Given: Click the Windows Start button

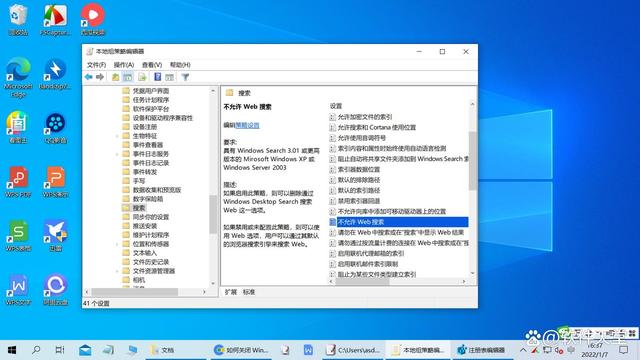Looking at the screenshot, I should [x=12, y=350].
